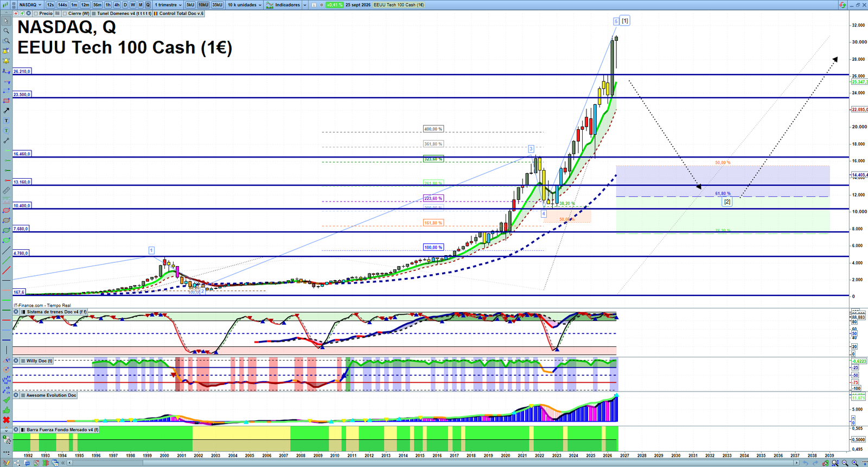Screen dimensions: 868x467
Task: Choose the red diagonal line tool
Action: (x=6, y=270)
